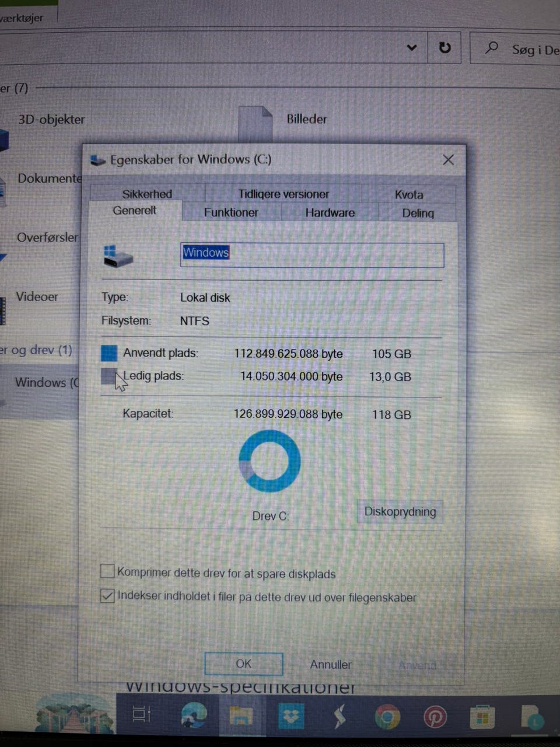Screen dimensions: 560x747
Task: Click the search magnifier icon in Explorer
Action: pos(492,48)
